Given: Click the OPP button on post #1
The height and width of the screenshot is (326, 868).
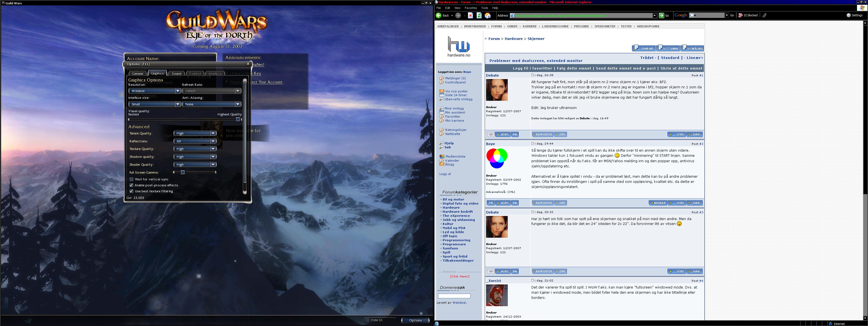Looking at the screenshot, I should 560,135.
